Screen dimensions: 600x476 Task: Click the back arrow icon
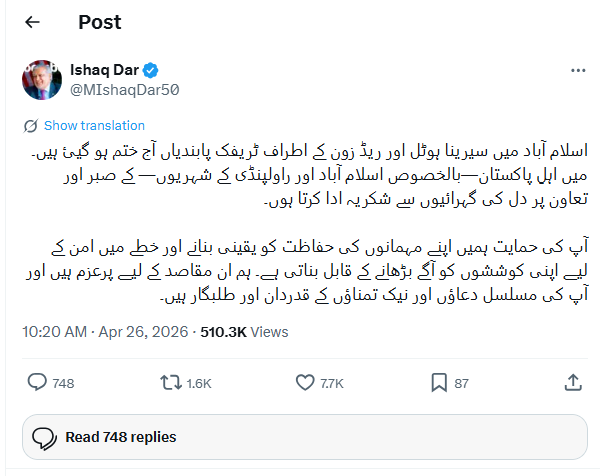32,23
